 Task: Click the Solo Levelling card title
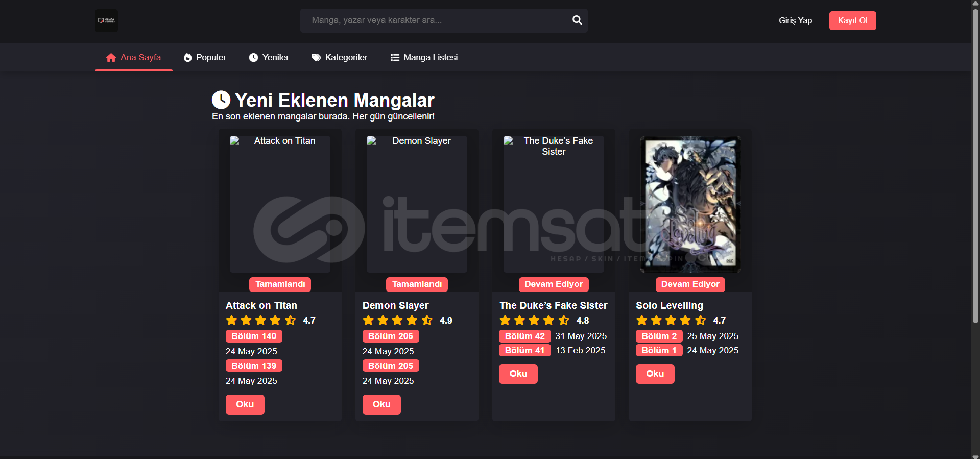pyautogui.click(x=670, y=305)
